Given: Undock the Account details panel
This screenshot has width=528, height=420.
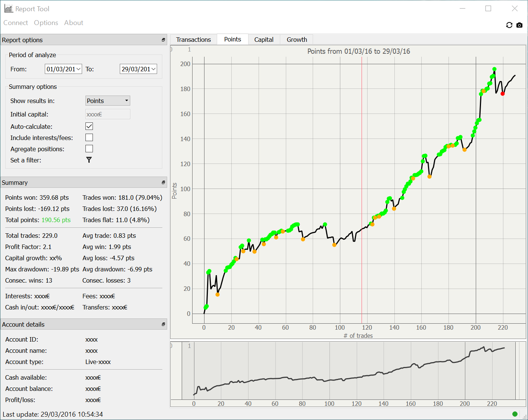Looking at the screenshot, I should pyautogui.click(x=163, y=324).
